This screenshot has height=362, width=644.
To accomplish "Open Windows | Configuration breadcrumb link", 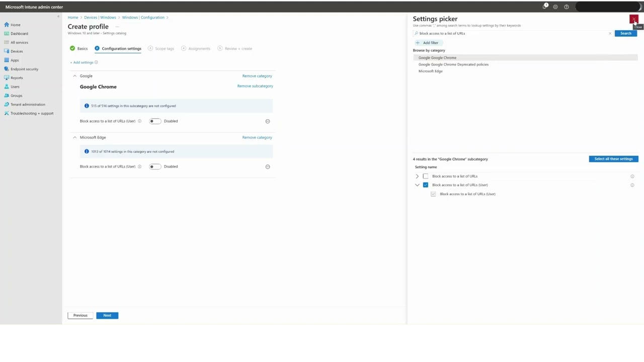I will click(143, 18).
